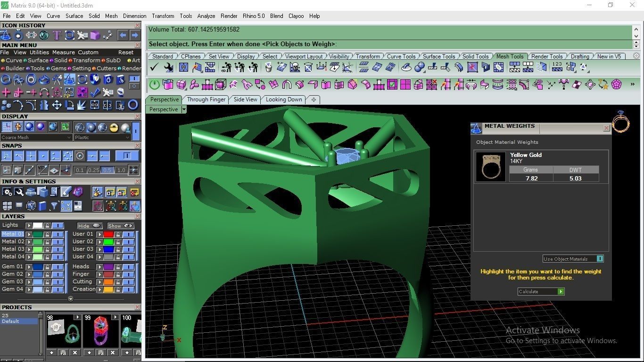Click the blue checkmark icon in Main Menu
This screenshot has height=362, width=644.
pos(95,92)
